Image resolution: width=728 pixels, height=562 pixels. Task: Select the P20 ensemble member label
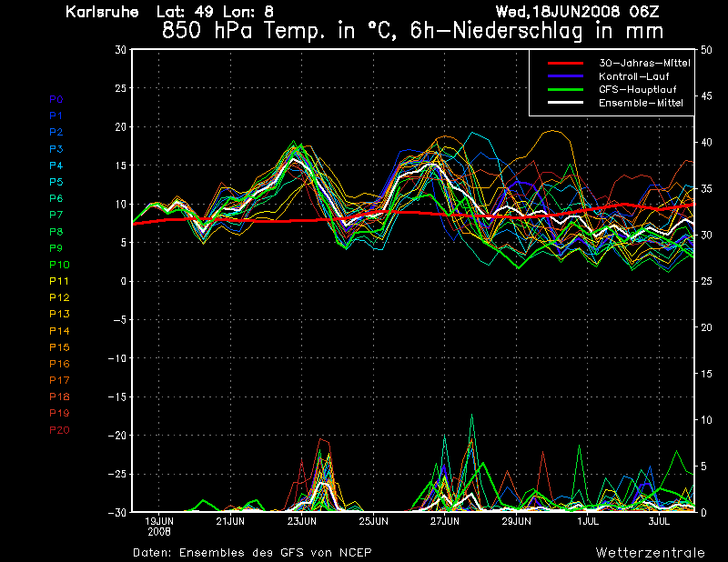click(58, 429)
